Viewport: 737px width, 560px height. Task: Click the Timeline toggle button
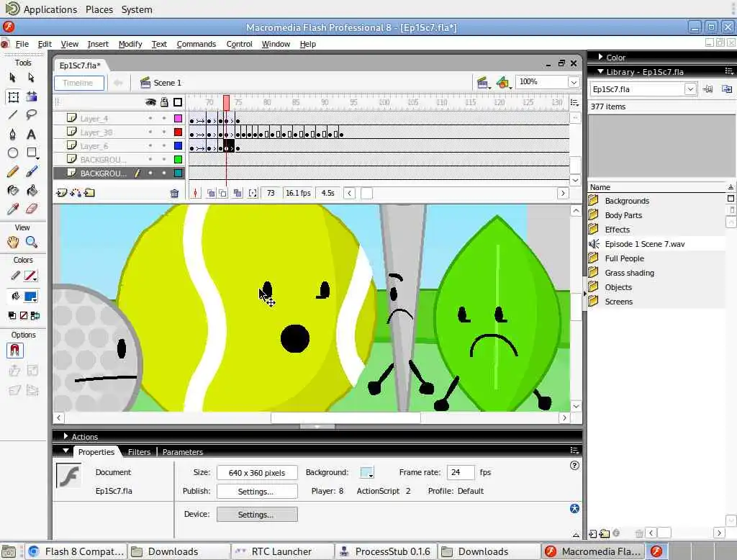click(79, 83)
